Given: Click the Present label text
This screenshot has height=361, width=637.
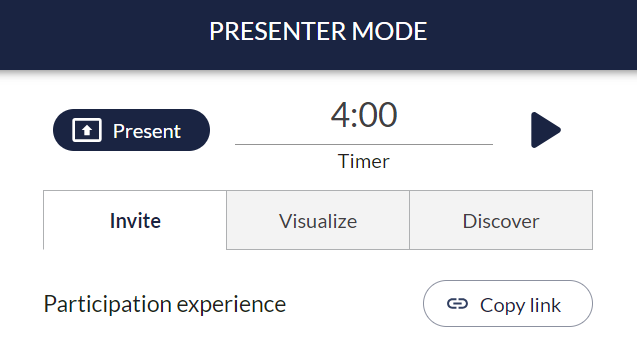Looking at the screenshot, I should [x=147, y=131].
